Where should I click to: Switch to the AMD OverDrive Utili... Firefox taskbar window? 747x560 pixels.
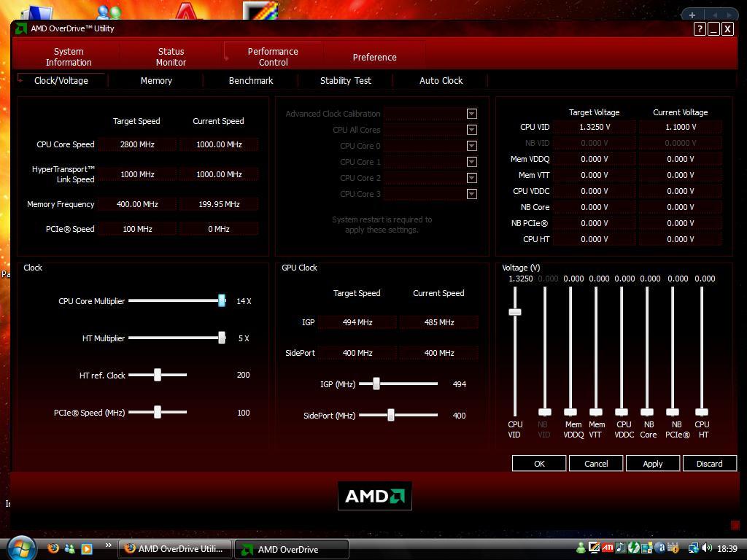175,549
